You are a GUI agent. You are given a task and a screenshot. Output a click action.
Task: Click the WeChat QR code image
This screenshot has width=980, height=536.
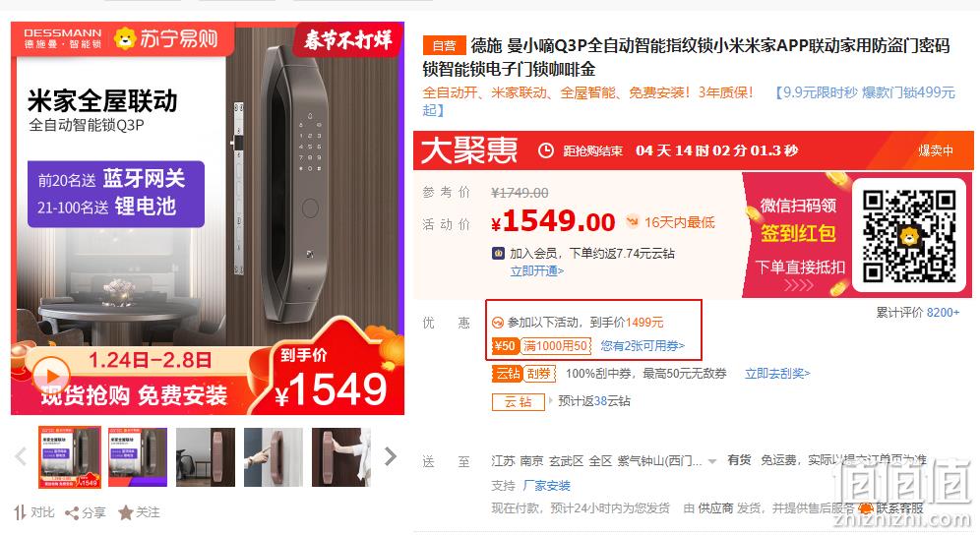click(x=909, y=236)
